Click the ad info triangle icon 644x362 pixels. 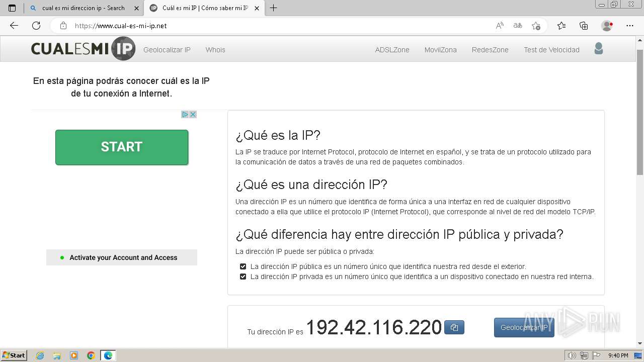click(185, 115)
